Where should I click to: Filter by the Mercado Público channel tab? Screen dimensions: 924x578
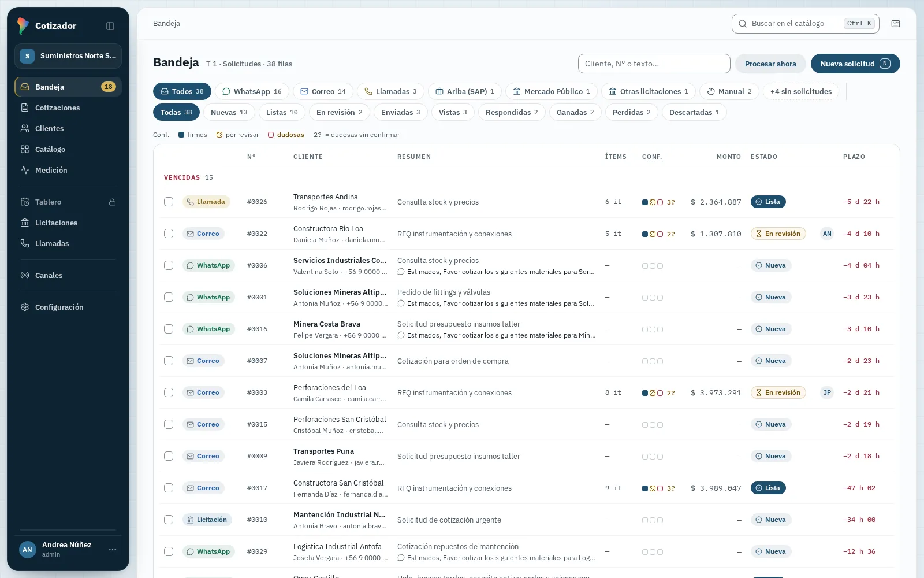[552, 91]
